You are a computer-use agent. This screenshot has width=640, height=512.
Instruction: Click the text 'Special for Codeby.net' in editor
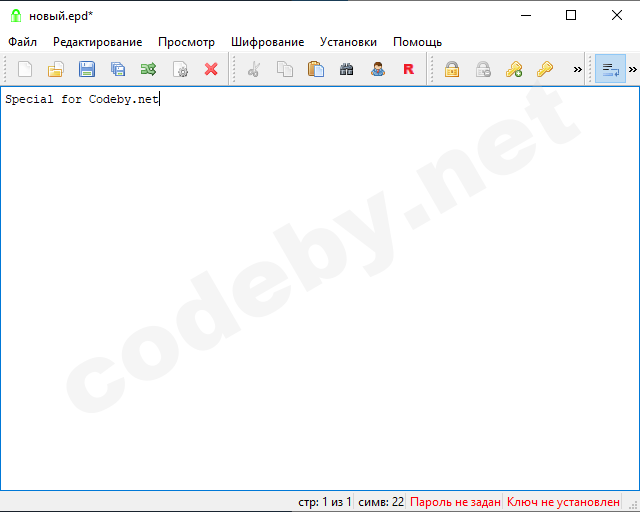tap(82, 99)
